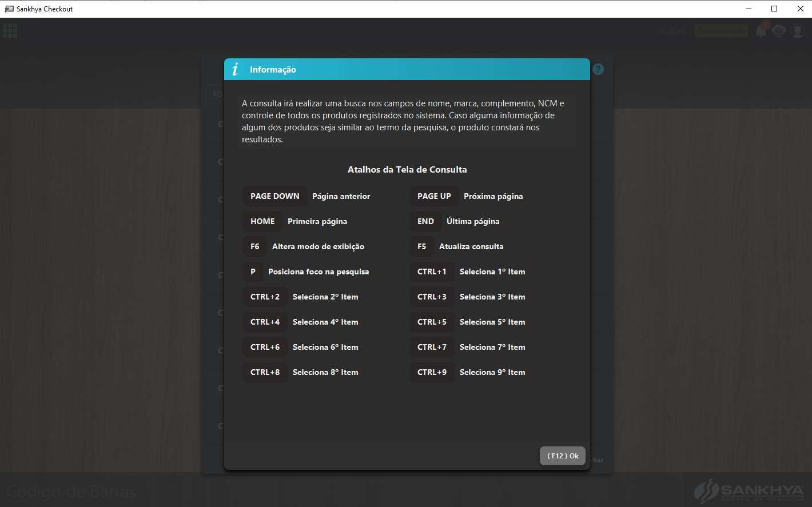Click the HOME shortcut key label
The image size is (812, 507).
click(x=262, y=221)
